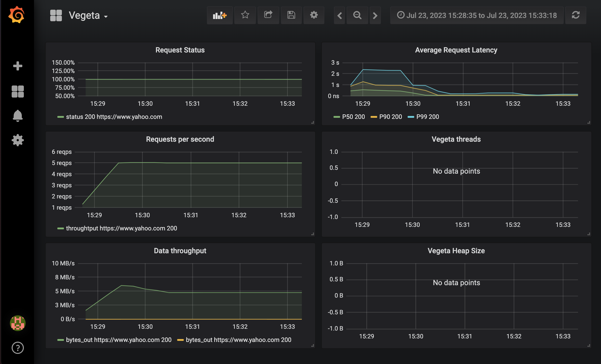Toggle status 200 yahoo.com legend series
The width and height of the screenshot is (601, 364).
coord(114,117)
